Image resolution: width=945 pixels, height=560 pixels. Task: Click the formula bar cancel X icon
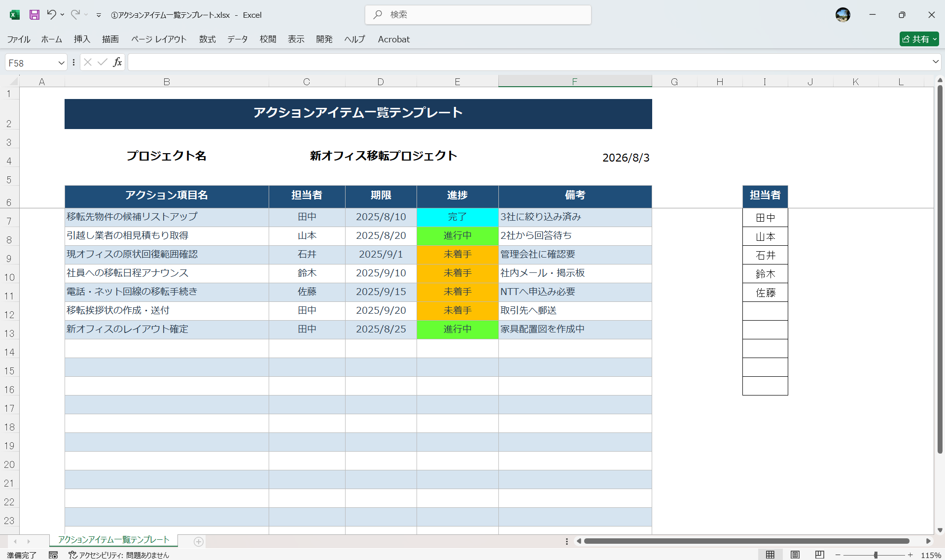coord(88,62)
